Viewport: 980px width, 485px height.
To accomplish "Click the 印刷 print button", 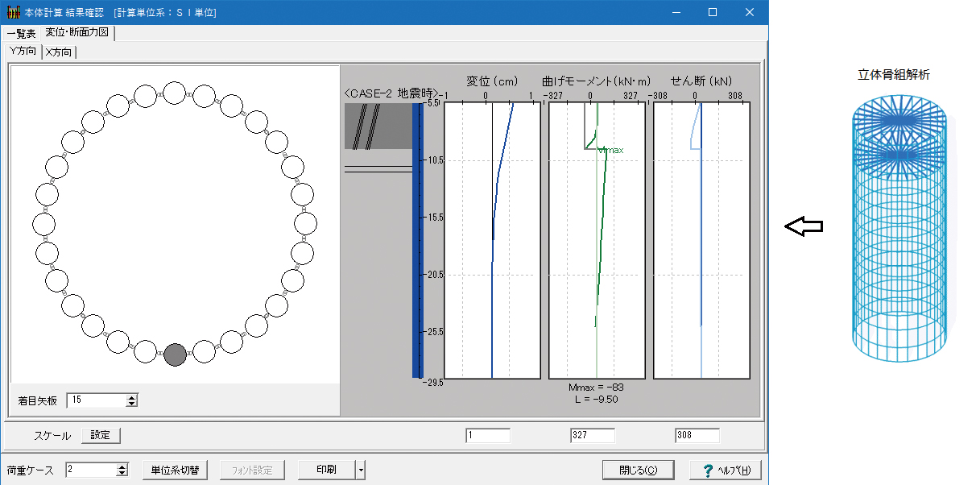I will [x=326, y=470].
